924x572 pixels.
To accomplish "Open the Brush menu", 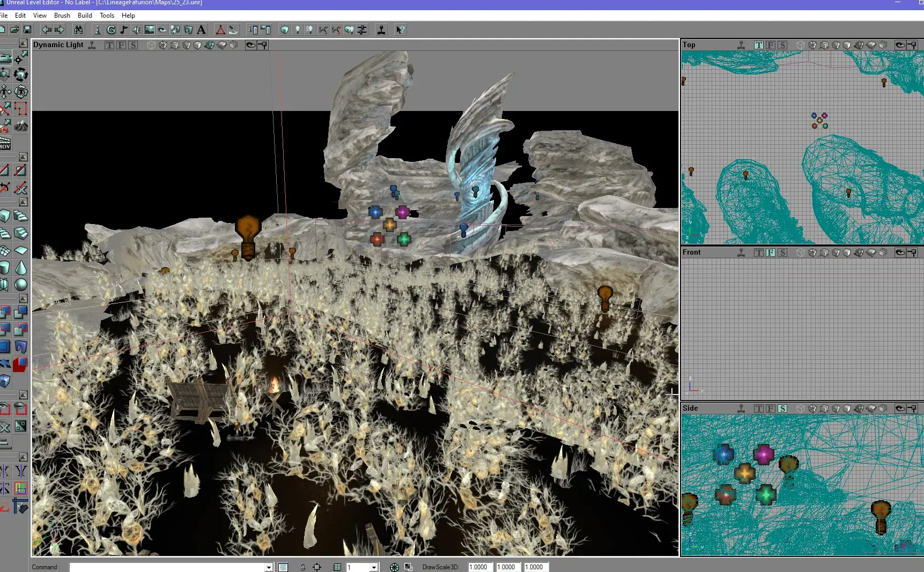I will click(62, 16).
